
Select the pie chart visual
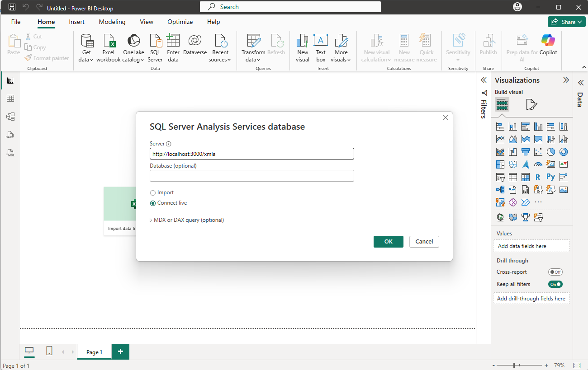pos(550,152)
